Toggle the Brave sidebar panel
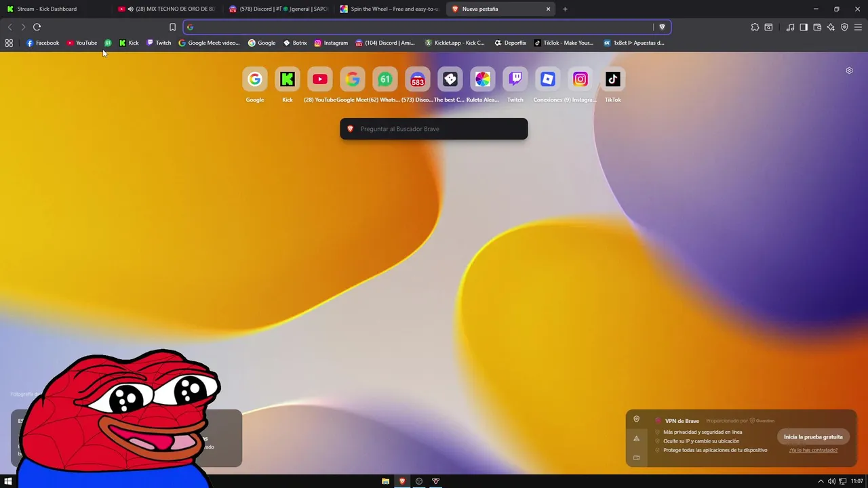Screen dimensions: 868x488 click(x=804, y=27)
